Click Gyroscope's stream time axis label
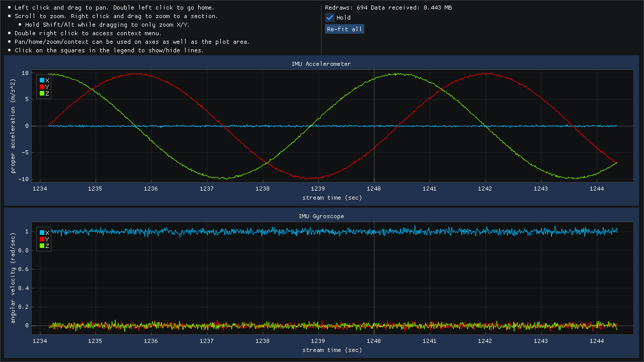This screenshot has width=644, height=362. 332,350
